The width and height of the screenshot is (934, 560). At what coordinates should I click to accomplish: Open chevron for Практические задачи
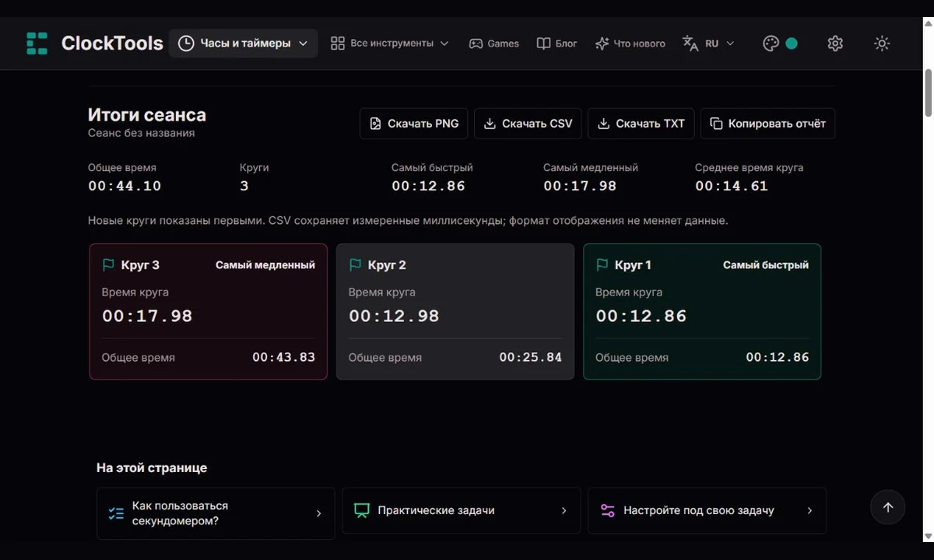[564, 511]
